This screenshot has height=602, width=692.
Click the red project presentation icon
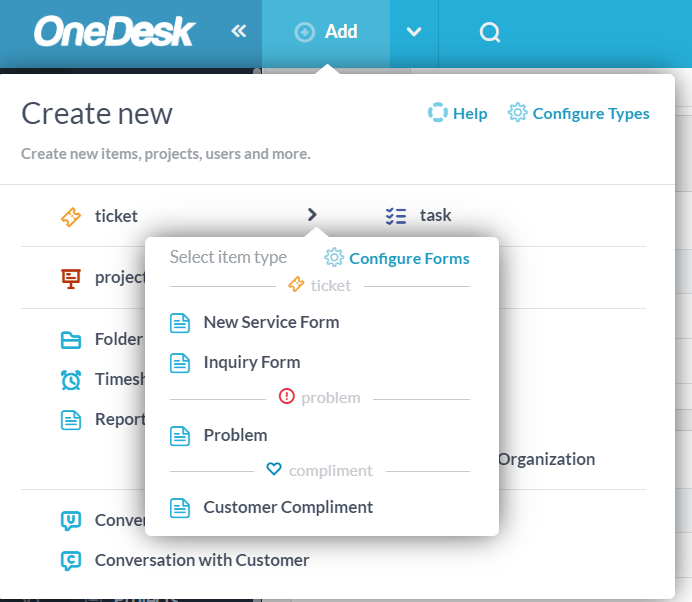[x=71, y=278]
